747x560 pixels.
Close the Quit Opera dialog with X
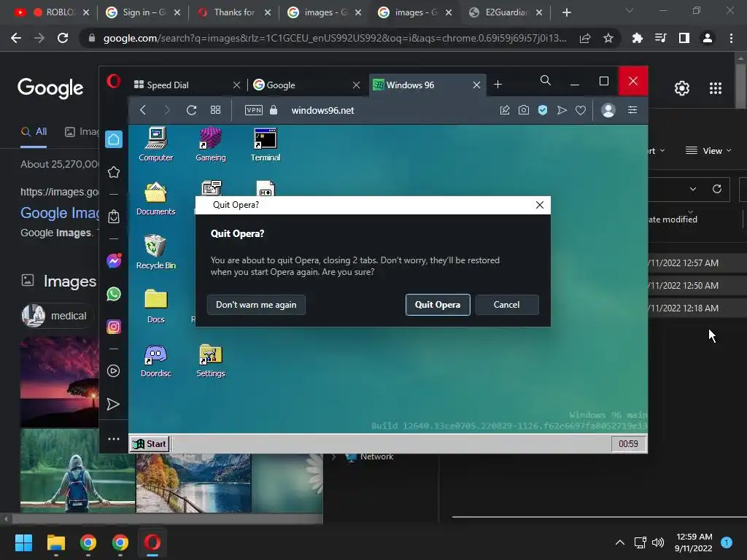coord(539,205)
